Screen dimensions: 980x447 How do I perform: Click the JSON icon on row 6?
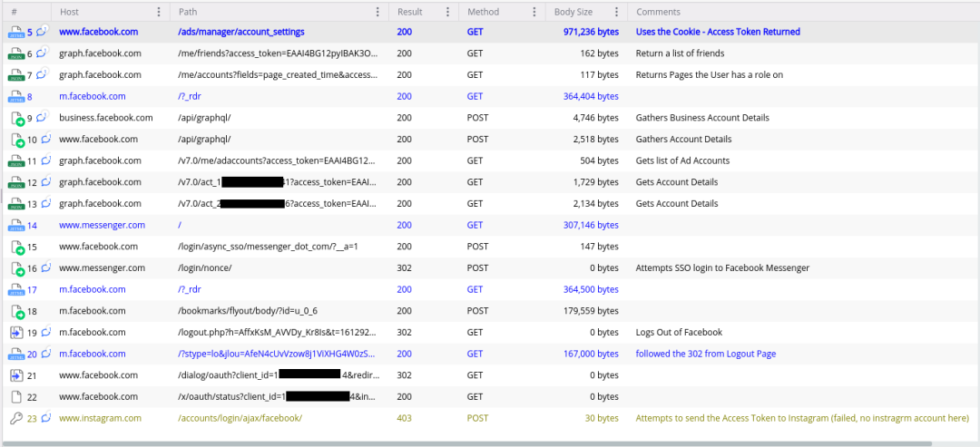15,53
